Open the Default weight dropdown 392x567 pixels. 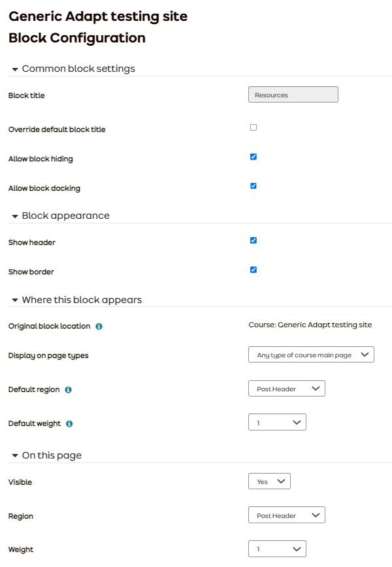[x=277, y=423]
